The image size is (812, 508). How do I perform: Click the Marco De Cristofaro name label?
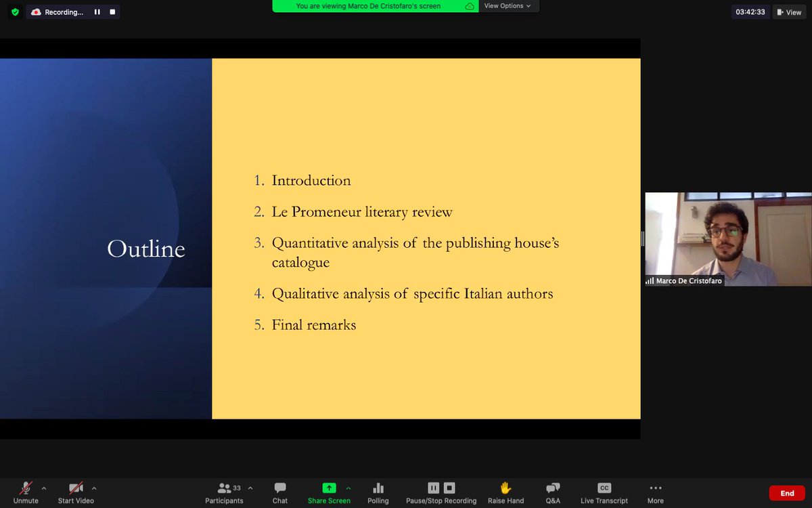pos(689,280)
